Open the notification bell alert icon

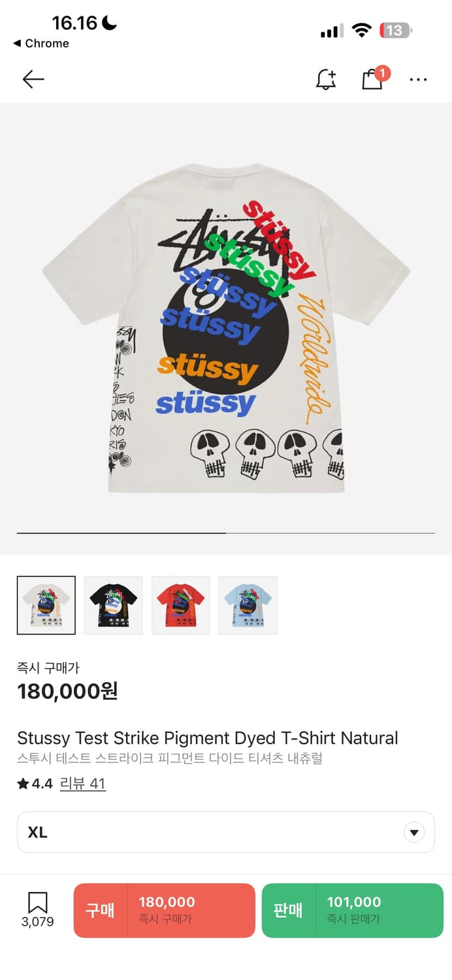pyautogui.click(x=325, y=79)
